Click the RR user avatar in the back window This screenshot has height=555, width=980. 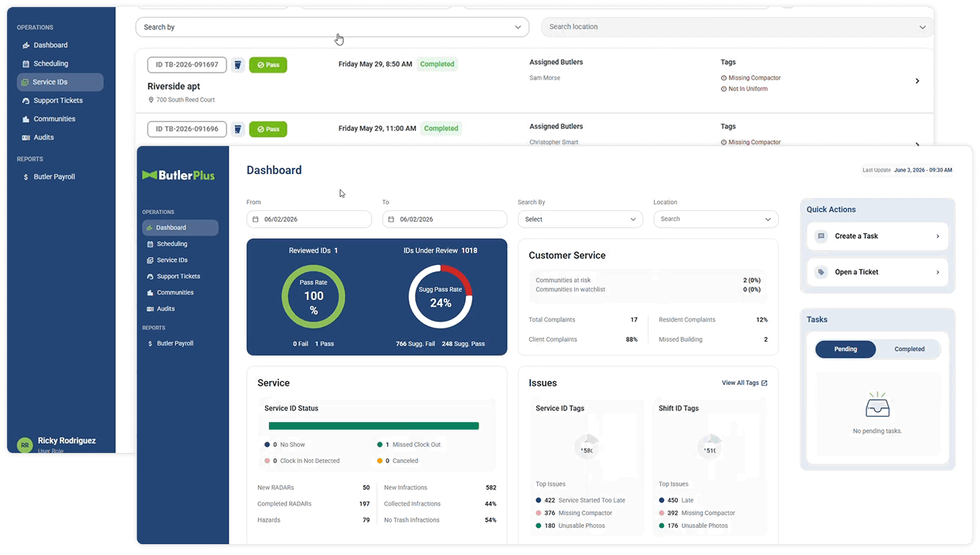pyautogui.click(x=25, y=445)
